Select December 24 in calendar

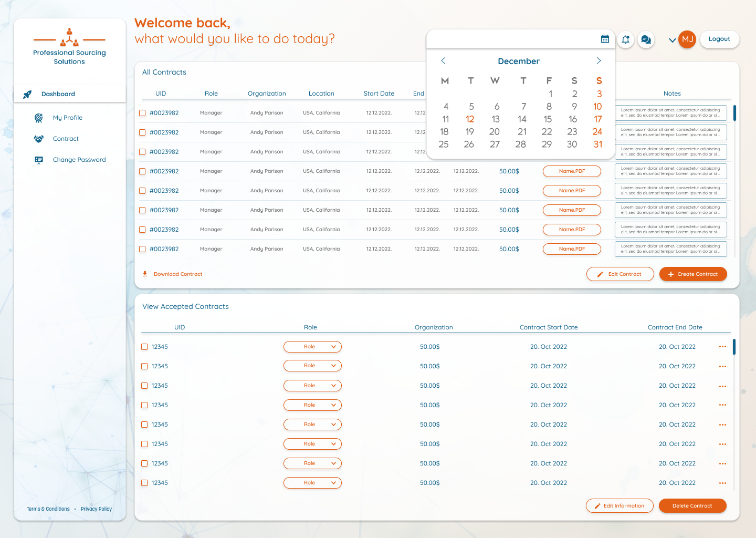597,132
